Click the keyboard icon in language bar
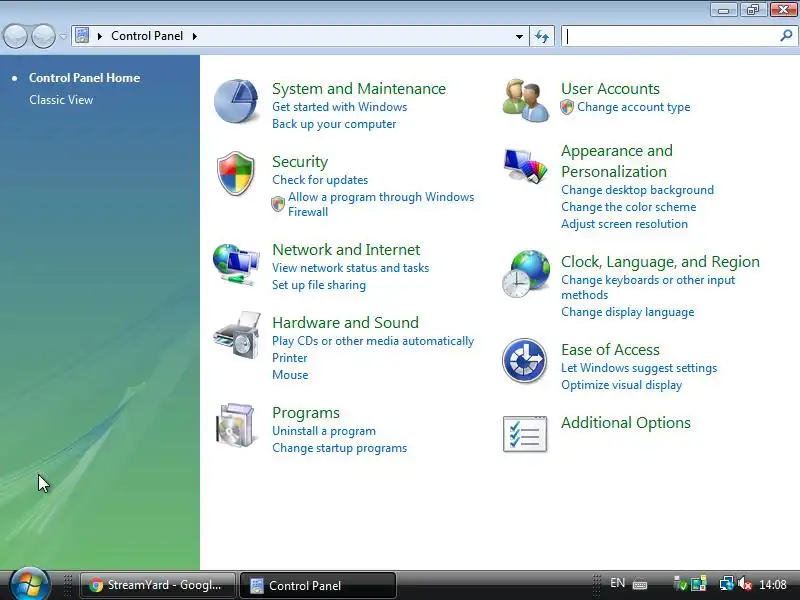This screenshot has width=800, height=600. 640,584
